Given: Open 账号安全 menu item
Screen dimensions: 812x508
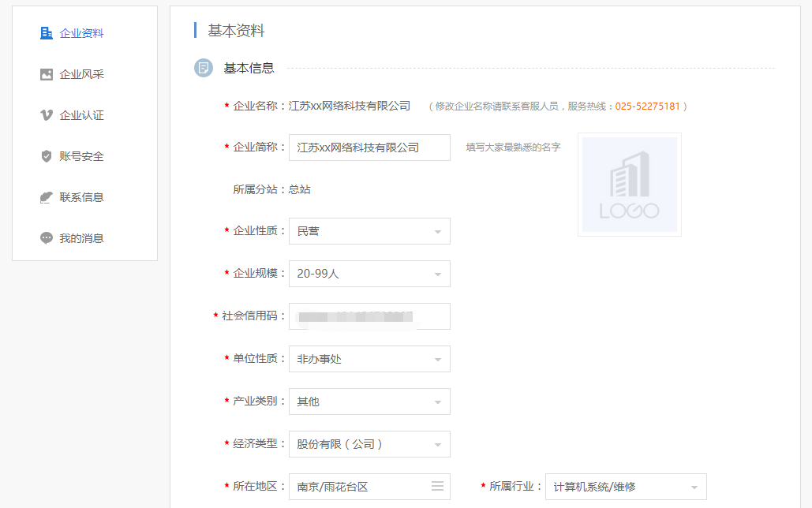Looking at the screenshot, I should [x=82, y=156].
